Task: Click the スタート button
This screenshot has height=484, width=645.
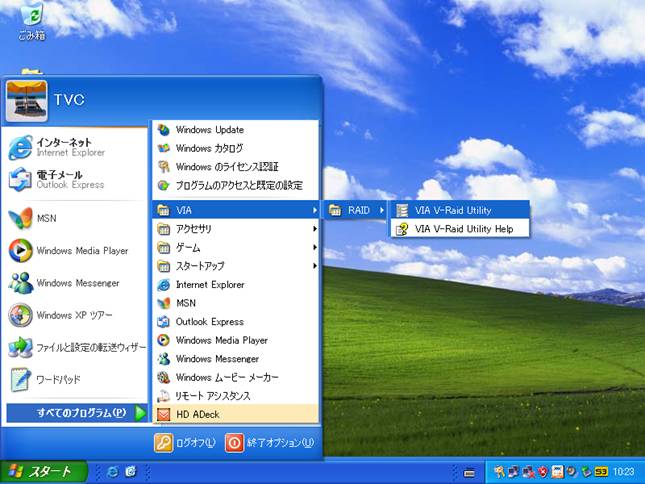Action: click(43, 471)
